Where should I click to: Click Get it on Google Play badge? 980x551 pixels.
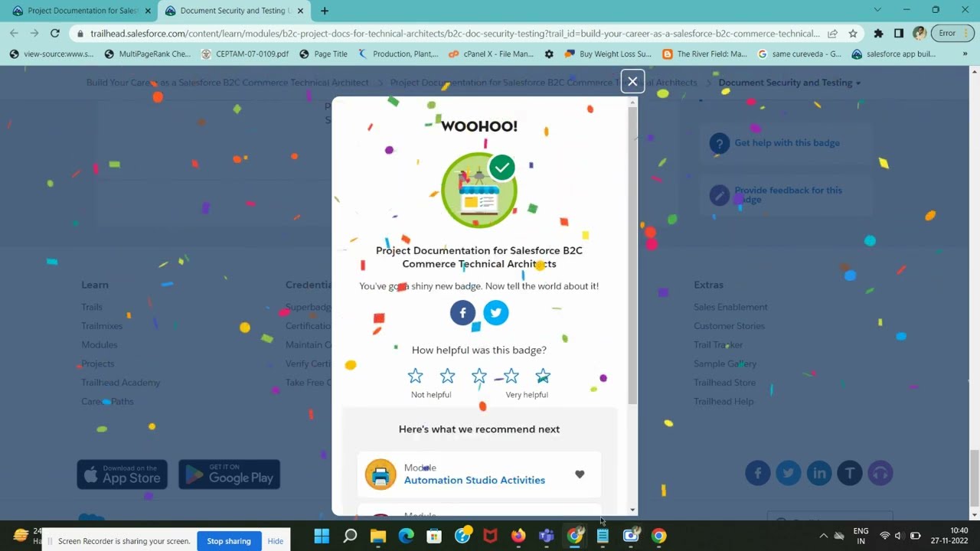230,474
